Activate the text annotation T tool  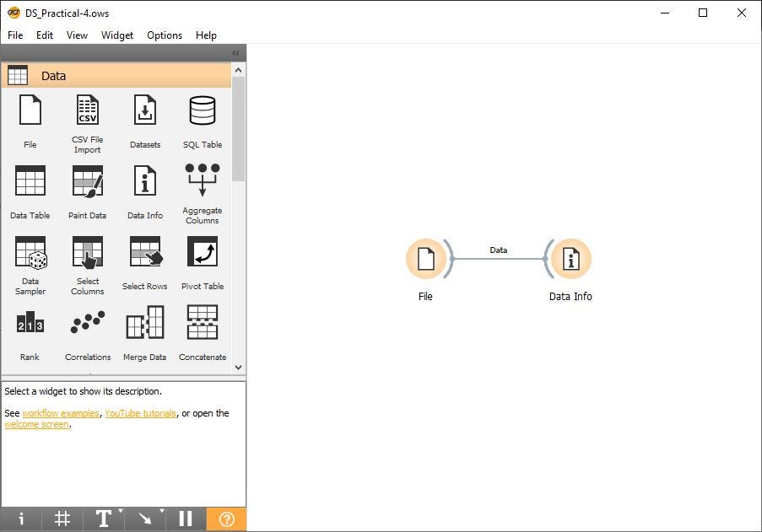pos(103,519)
